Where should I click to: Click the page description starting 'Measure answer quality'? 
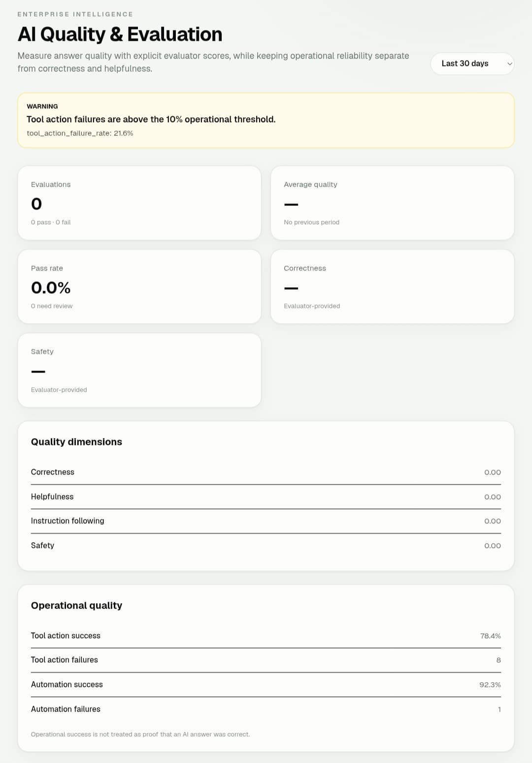213,62
